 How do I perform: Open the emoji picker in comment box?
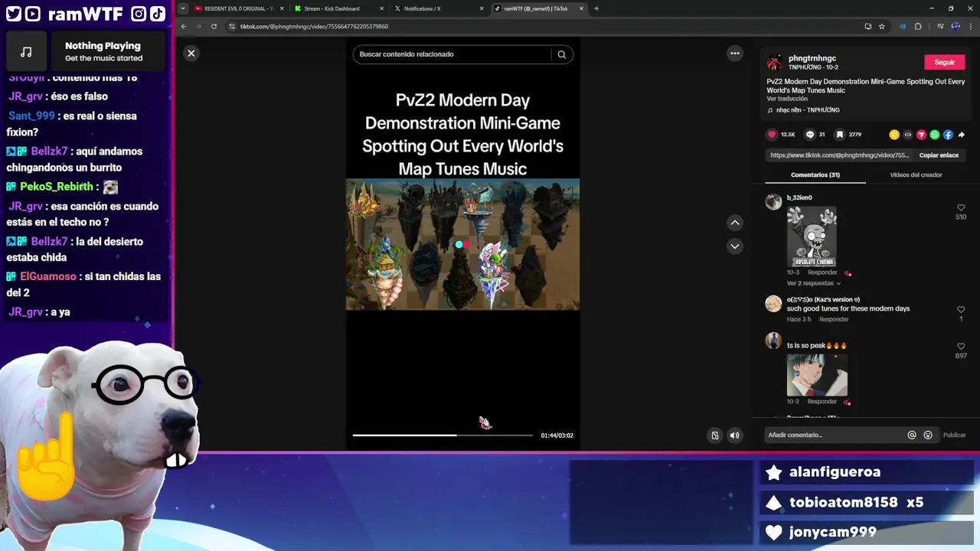coord(928,435)
